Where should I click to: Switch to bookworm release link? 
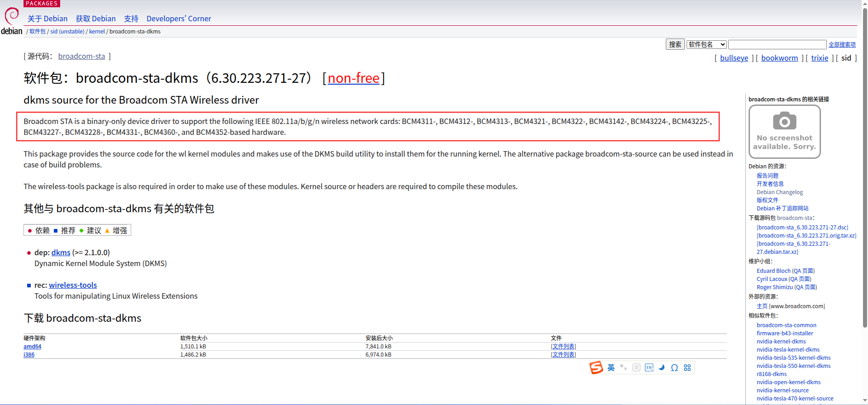click(x=779, y=58)
